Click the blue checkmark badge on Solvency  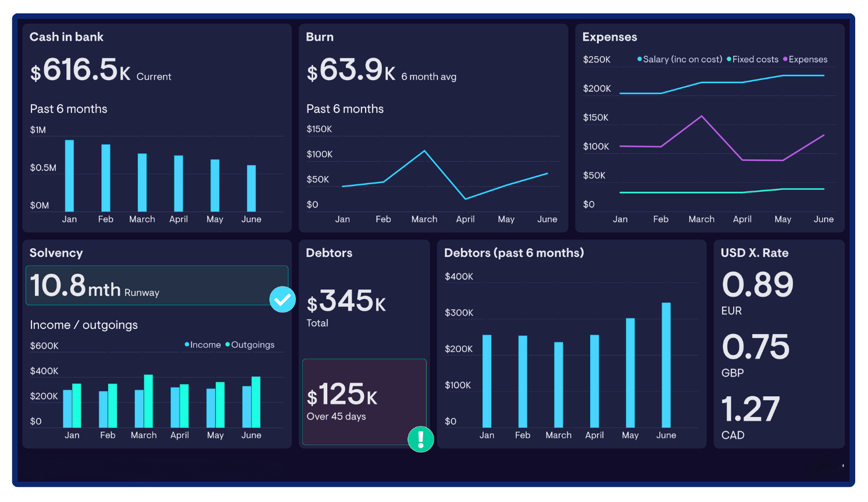(x=283, y=299)
